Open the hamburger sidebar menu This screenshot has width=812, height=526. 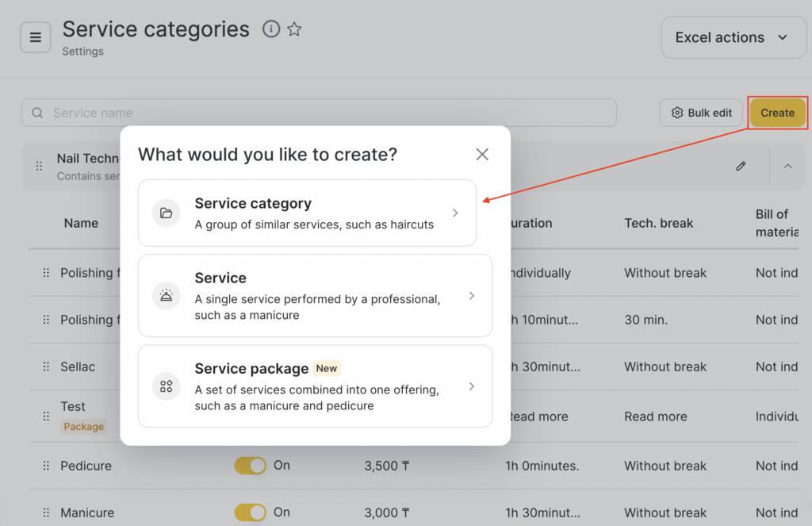[36, 37]
